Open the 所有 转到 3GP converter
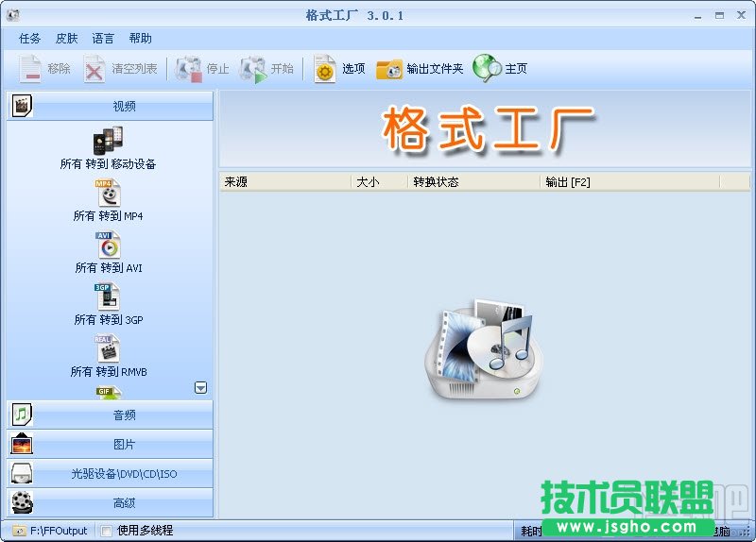Image resolution: width=756 pixels, height=542 pixels. pyautogui.click(x=108, y=297)
